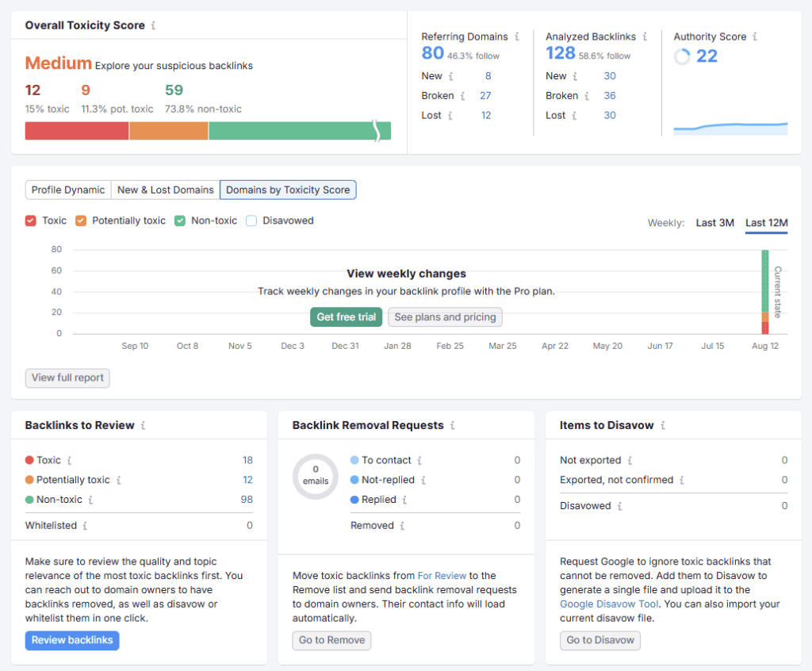This screenshot has height=671, width=812.
Task: Click info icon next to Items to Disavow
Action: pos(663,425)
